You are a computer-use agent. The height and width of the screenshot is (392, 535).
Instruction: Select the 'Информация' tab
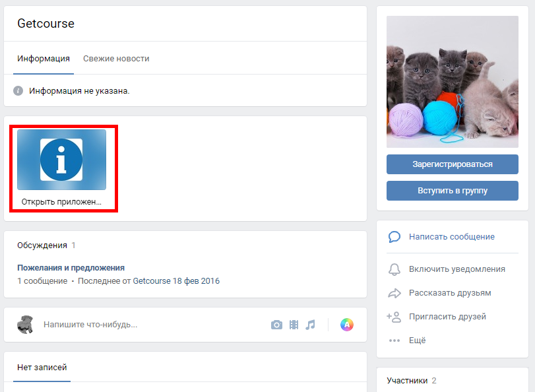point(44,59)
